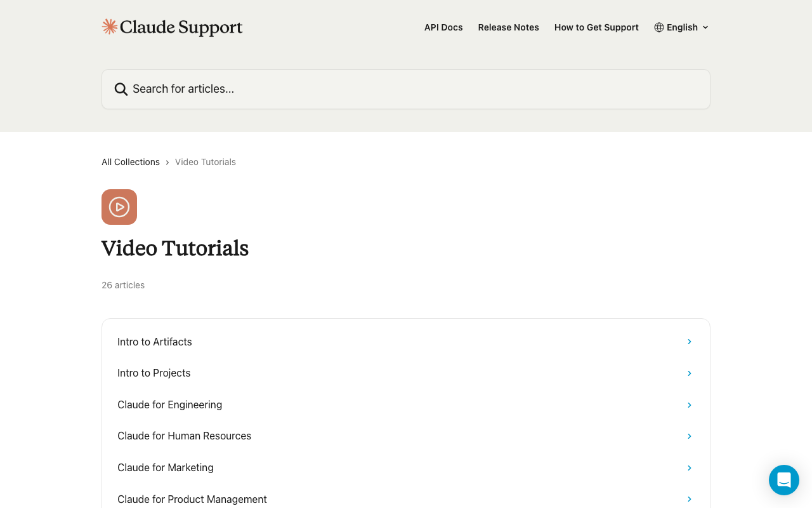Viewport: 812px width, 508px height.
Task: Open the English language dropdown
Action: tap(682, 27)
